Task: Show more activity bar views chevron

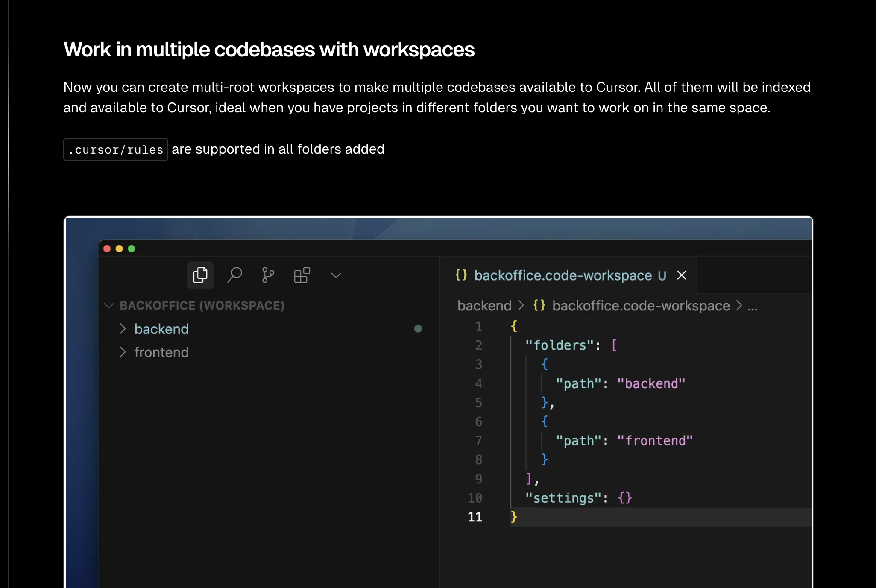Action: coord(336,275)
